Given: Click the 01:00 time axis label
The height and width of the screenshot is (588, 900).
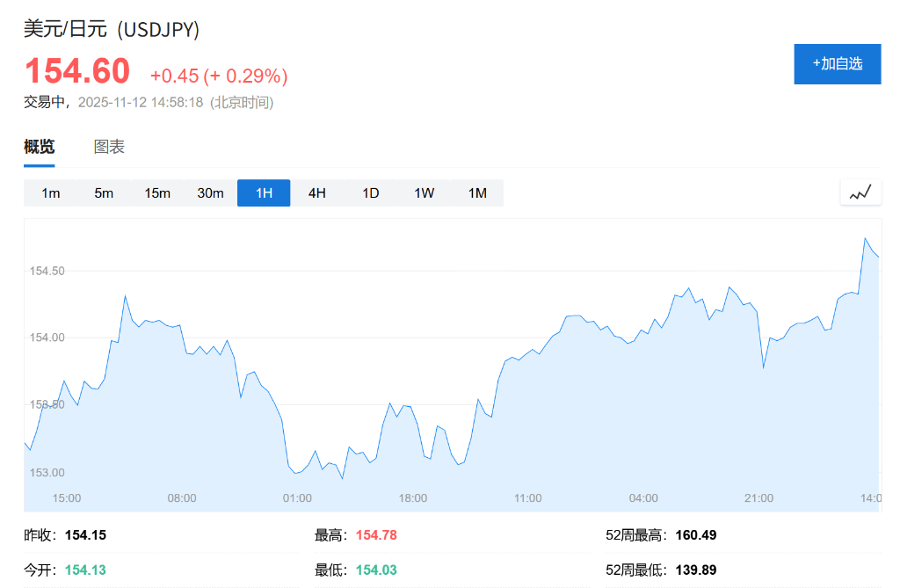Looking at the screenshot, I should coord(297,498).
